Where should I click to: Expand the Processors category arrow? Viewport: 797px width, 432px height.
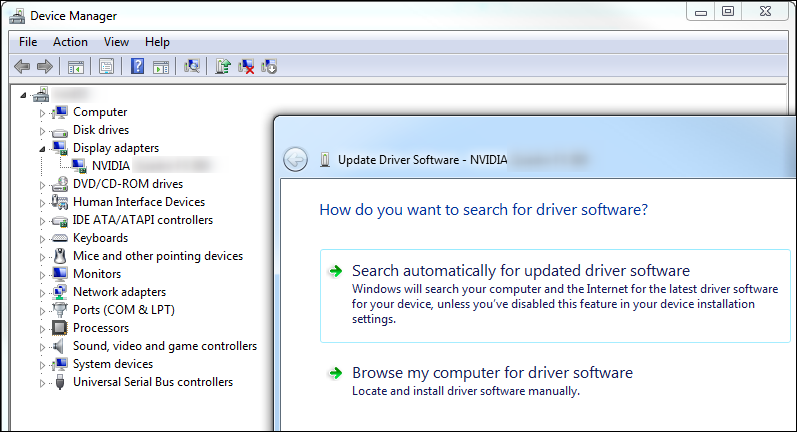[x=42, y=329]
